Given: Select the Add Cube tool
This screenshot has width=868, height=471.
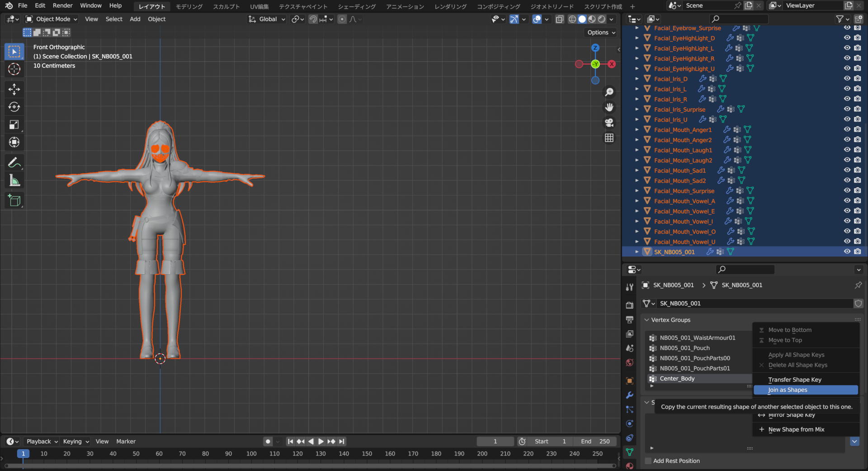Looking at the screenshot, I should pyautogui.click(x=14, y=200).
